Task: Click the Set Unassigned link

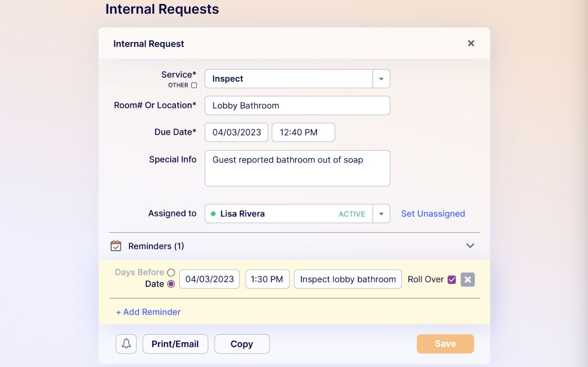Action: coord(433,214)
